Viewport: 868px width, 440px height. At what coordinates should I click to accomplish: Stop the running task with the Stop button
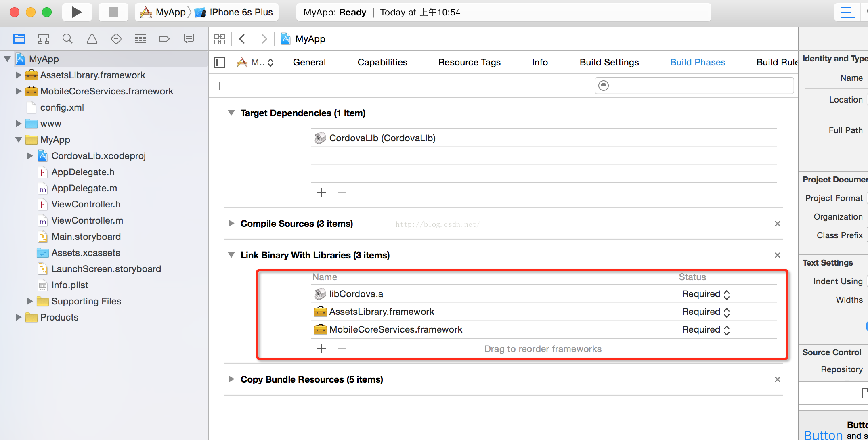(x=113, y=12)
